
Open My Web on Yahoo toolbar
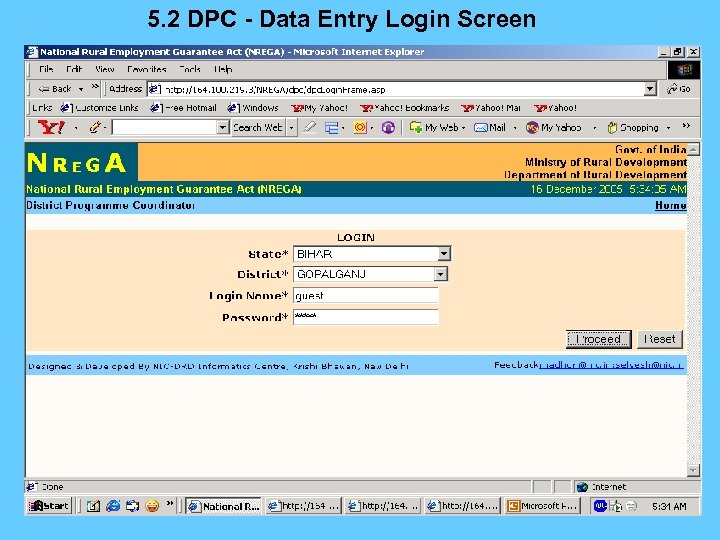click(x=434, y=128)
